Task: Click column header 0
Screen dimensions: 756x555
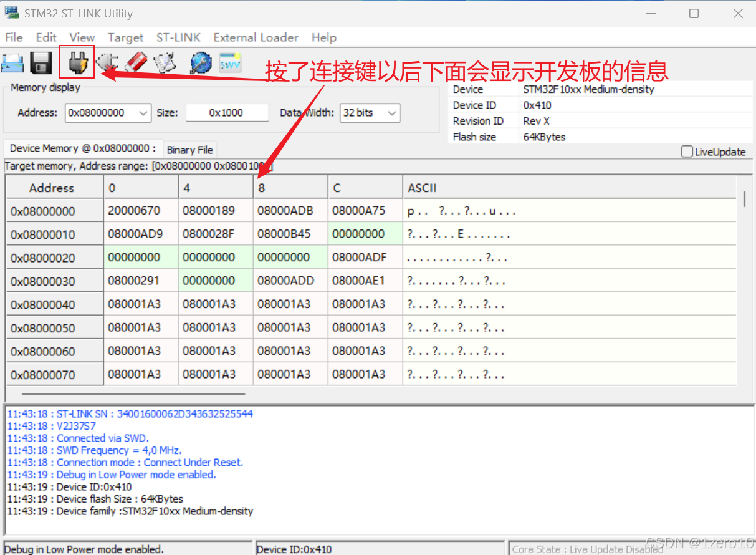Action: click(141, 188)
